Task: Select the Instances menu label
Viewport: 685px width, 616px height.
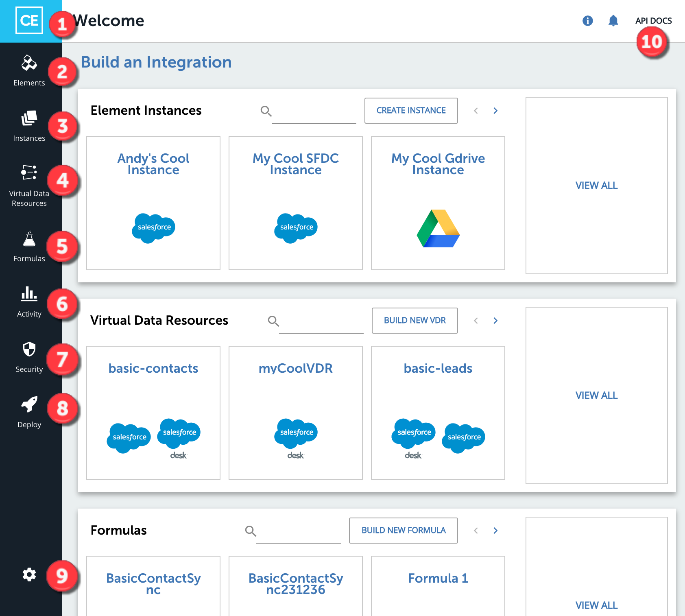Action: pos(29,138)
